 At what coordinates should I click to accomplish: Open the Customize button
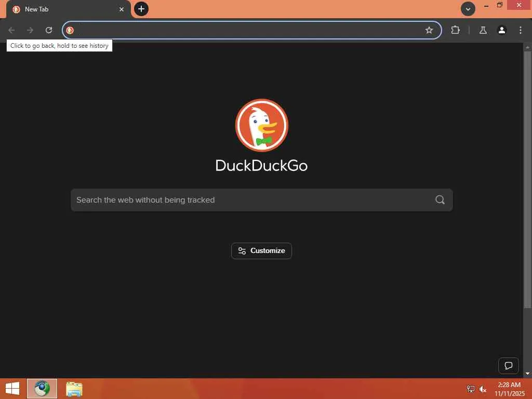[x=261, y=251]
